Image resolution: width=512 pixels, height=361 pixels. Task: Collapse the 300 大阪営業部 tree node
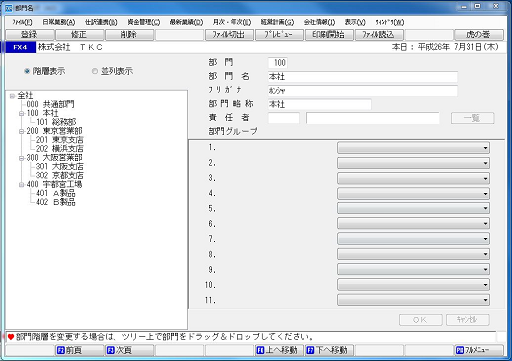pyautogui.click(x=21, y=158)
